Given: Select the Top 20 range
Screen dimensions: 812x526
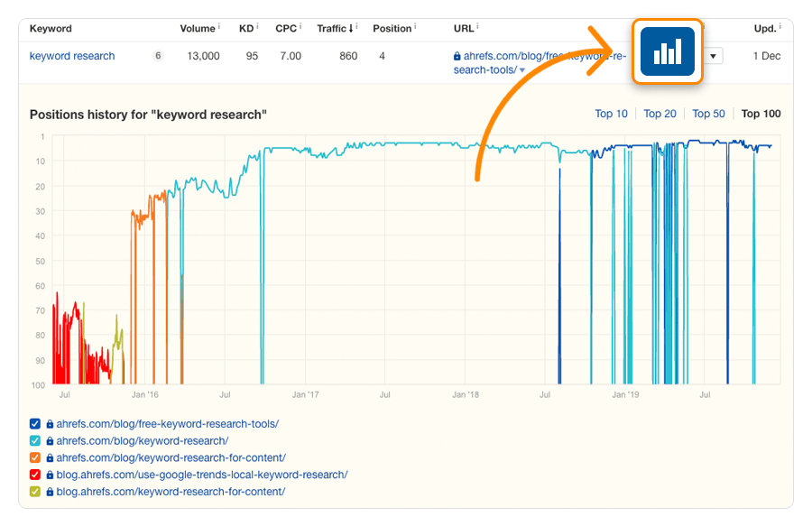Looking at the screenshot, I should click(660, 114).
